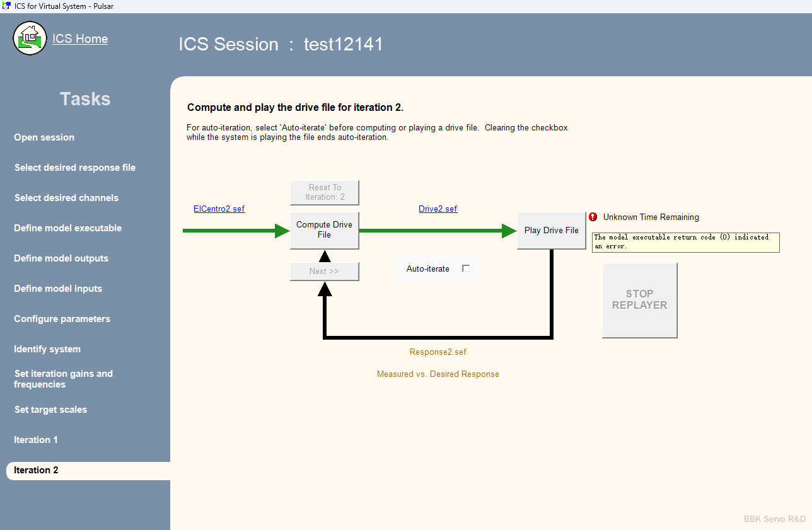This screenshot has width=812, height=530.
Task: Enable the Auto-iterate checkbox
Action: click(466, 268)
